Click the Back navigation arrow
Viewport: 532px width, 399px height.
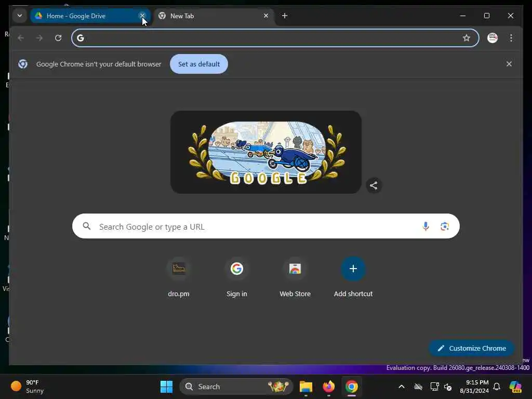point(21,38)
